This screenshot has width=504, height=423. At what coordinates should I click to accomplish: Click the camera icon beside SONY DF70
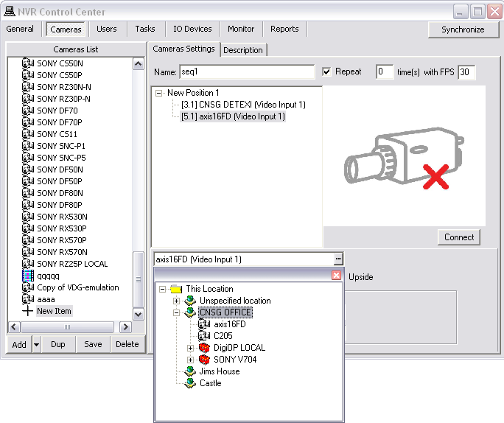(x=28, y=111)
